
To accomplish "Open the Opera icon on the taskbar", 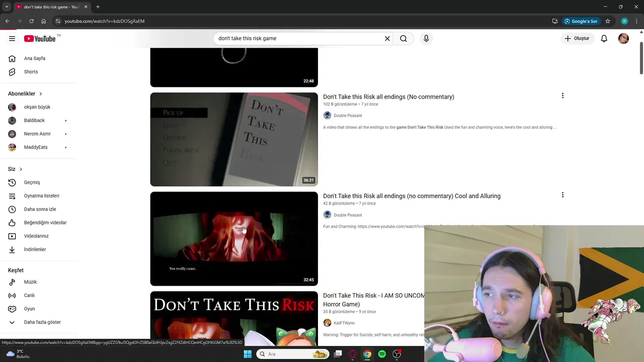I will click(353, 354).
